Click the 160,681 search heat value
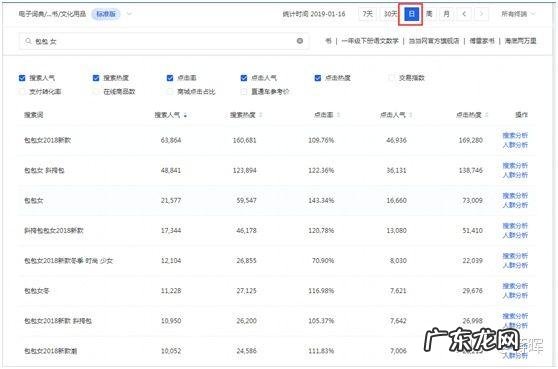This screenshot has width=558, height=369. (x=244, y=140)
